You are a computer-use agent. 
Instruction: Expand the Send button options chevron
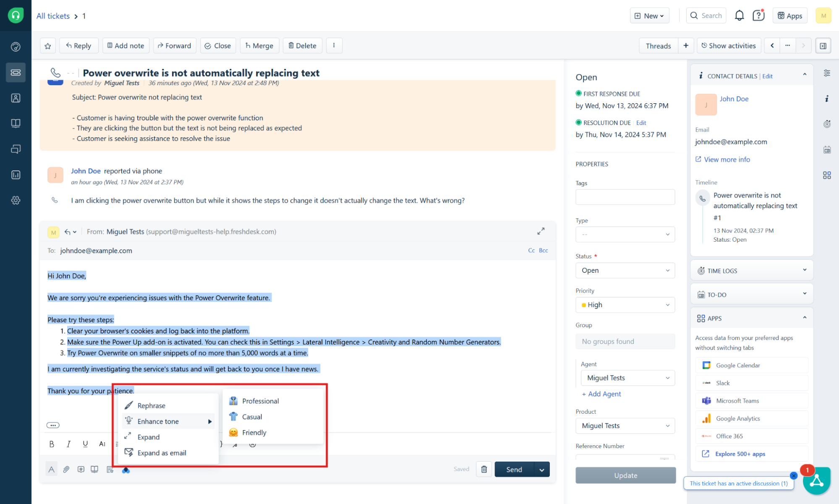tap(541, 469)
